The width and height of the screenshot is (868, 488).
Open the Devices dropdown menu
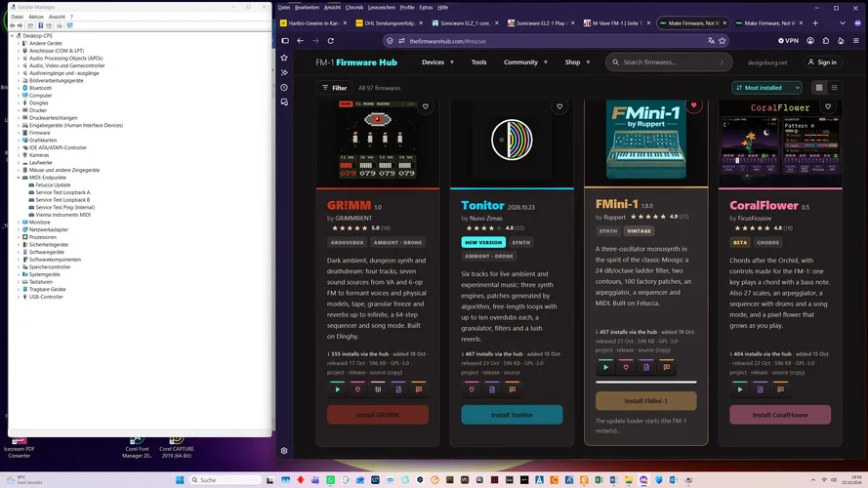tap(437, 61)
